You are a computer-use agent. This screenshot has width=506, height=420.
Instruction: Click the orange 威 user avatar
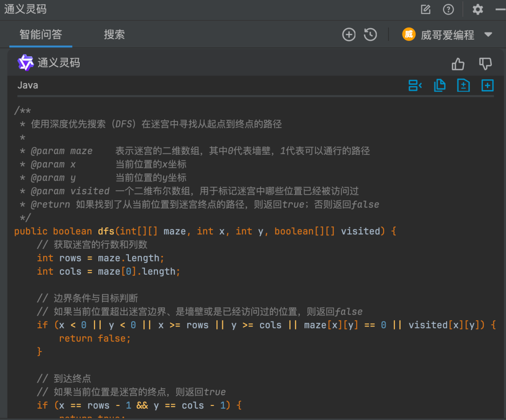(409, 35)
